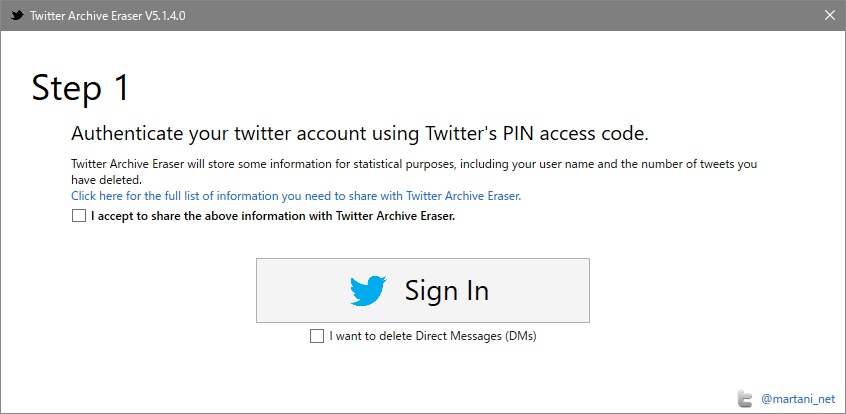The width and height of the screenshot is (846, 414).
Task: Open the full list of shared information link
Action: pyautogui.click(x=296, y=196)
